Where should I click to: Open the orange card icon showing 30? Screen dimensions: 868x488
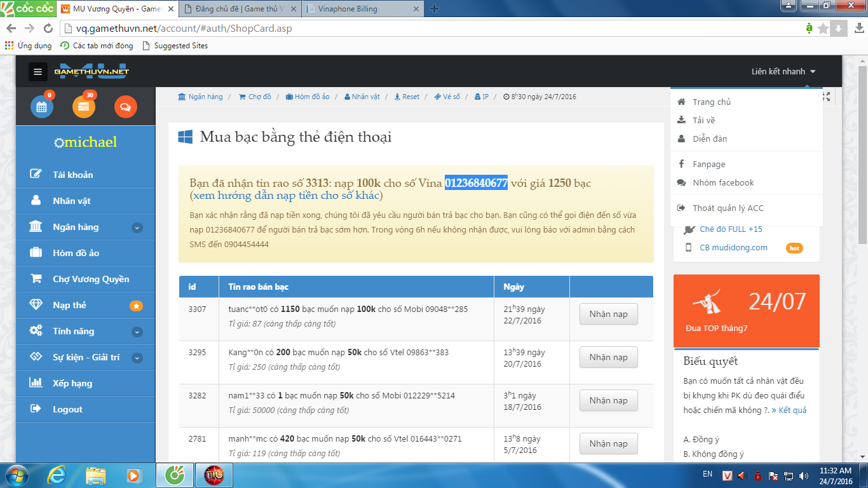(83, 107)
